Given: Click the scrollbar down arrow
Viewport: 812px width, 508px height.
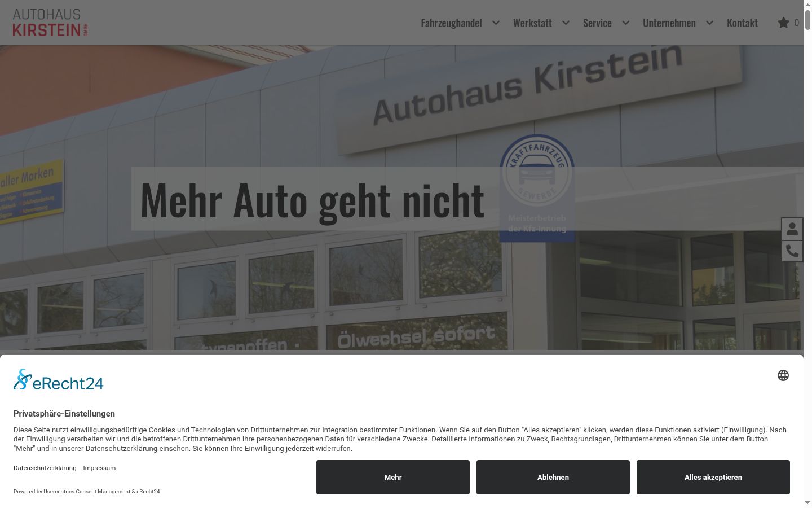Looking at the screenshot, I should 807,503.
